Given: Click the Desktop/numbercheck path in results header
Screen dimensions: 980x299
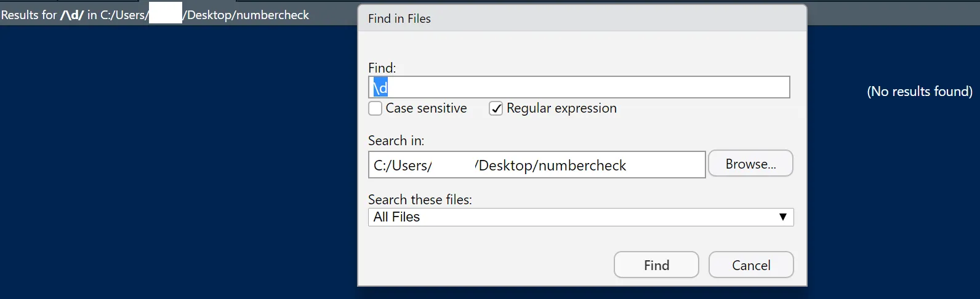Looking at the screenshot, I should [247, 15].
